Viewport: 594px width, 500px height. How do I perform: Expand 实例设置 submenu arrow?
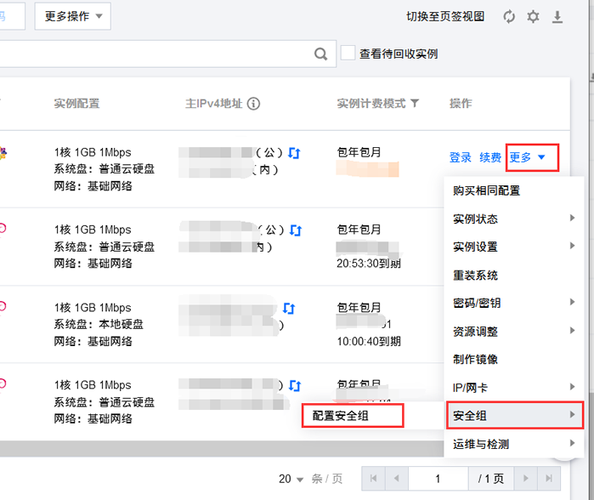click(572, 246)
